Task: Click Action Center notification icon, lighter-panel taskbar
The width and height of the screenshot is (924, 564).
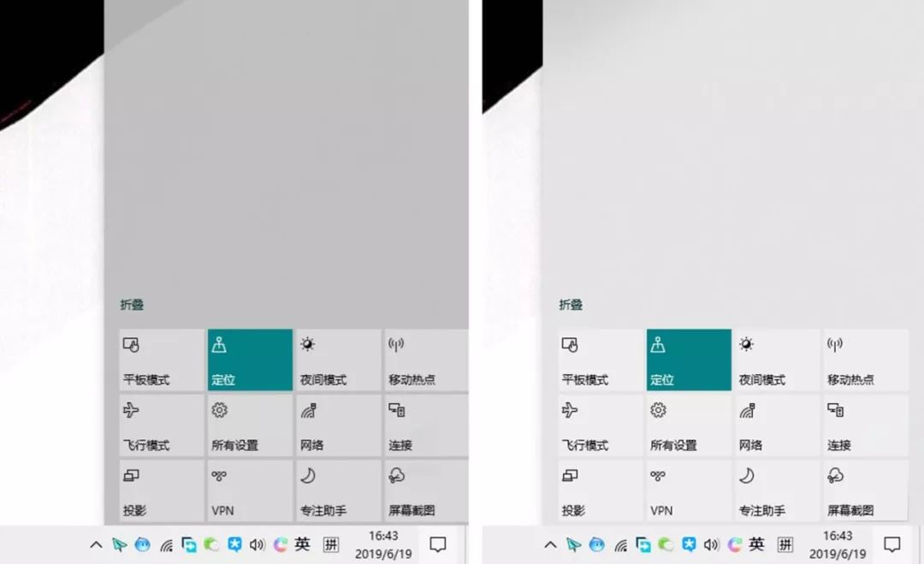Action: [892, 544]
